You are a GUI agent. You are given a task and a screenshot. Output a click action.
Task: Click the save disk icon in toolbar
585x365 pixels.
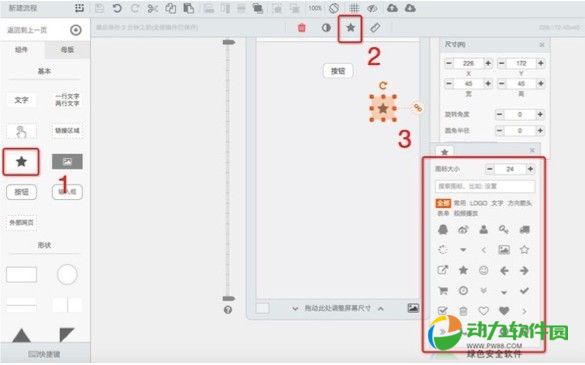tap(99, 8)
